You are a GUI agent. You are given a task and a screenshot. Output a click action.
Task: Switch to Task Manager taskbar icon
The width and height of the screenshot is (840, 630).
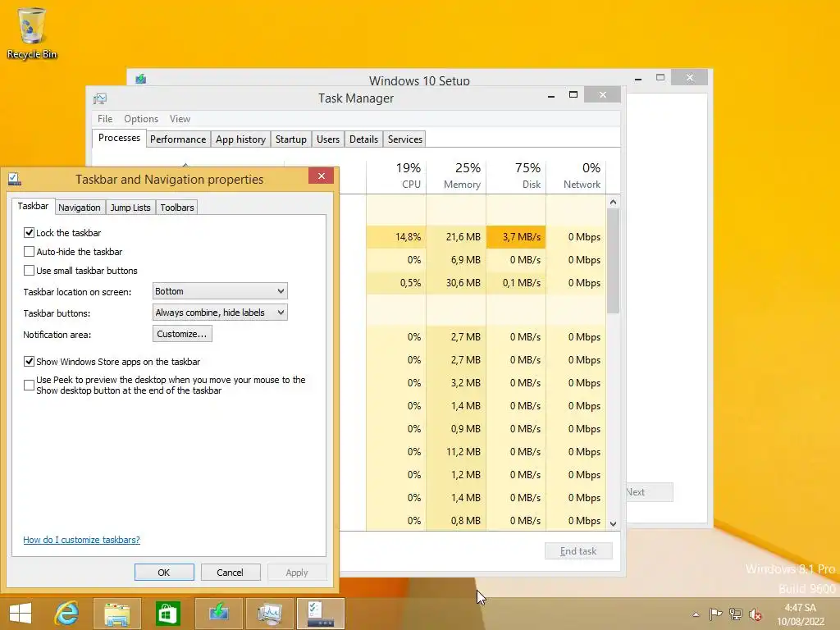coord(269,614)
